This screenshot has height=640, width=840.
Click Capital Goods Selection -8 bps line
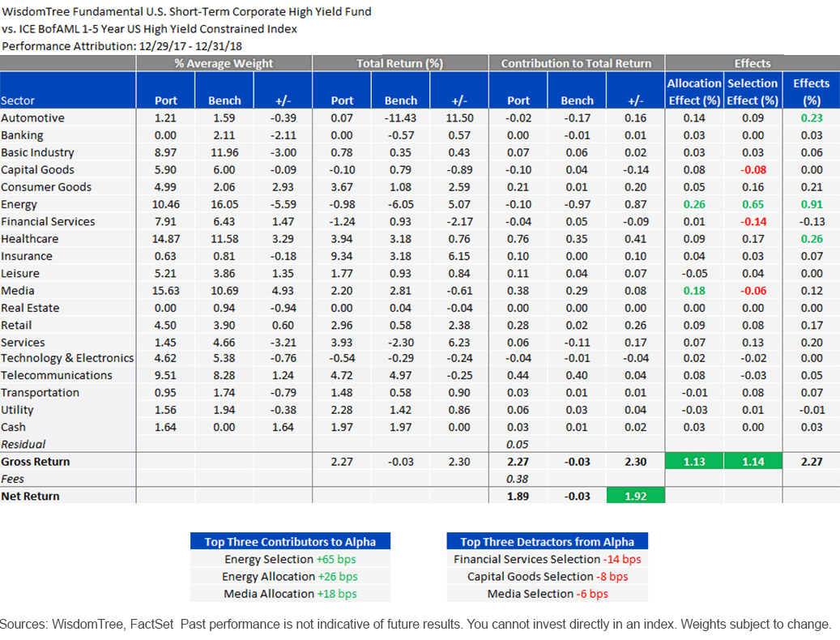tap(547, 576)
